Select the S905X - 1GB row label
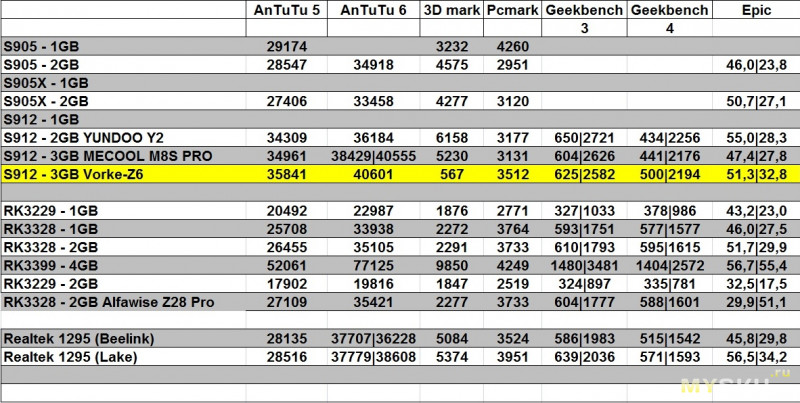Image resolution: width=800 pixels, height=403 pixels. 46,83
